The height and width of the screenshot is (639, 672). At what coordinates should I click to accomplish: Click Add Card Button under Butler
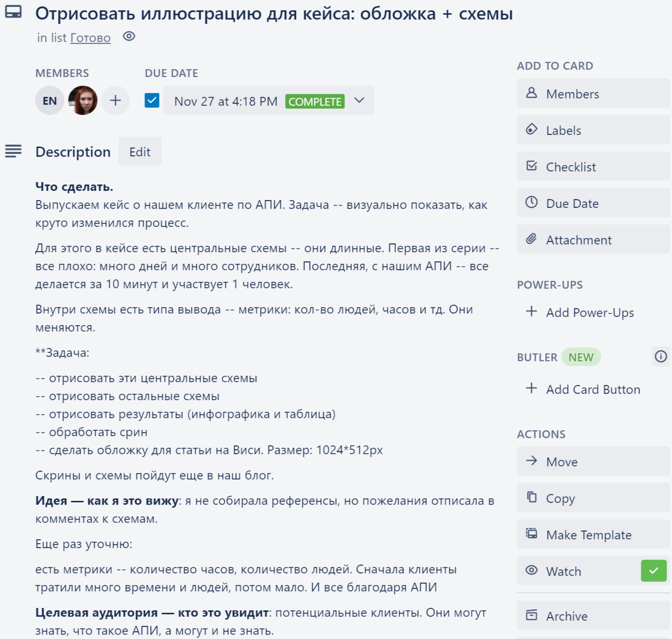click(593, 389)
